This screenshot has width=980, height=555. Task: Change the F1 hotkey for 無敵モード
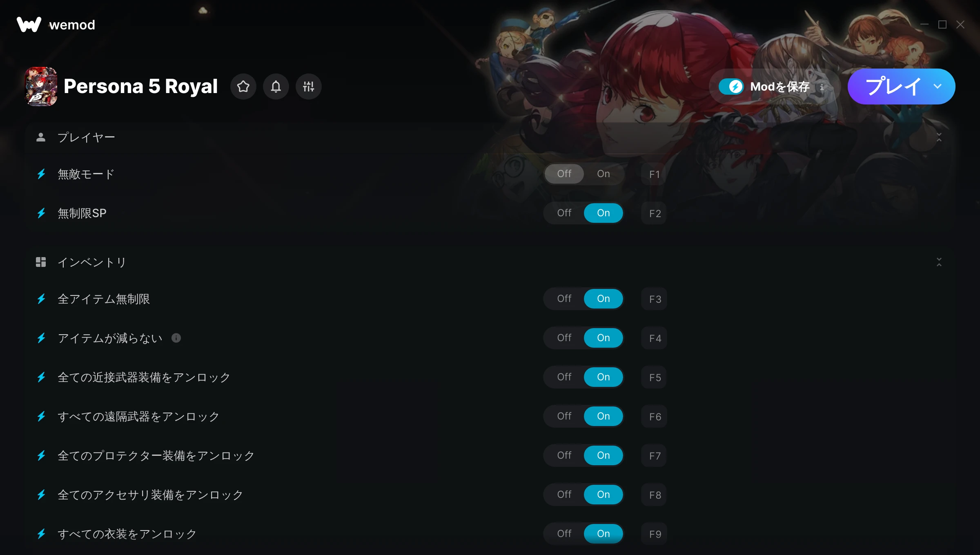click(x=654, y=174)
